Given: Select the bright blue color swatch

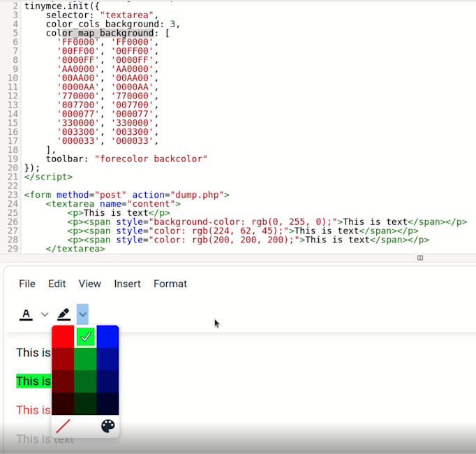Looking at the screenshot, I should pyautogui.click(x=107, y=337).
